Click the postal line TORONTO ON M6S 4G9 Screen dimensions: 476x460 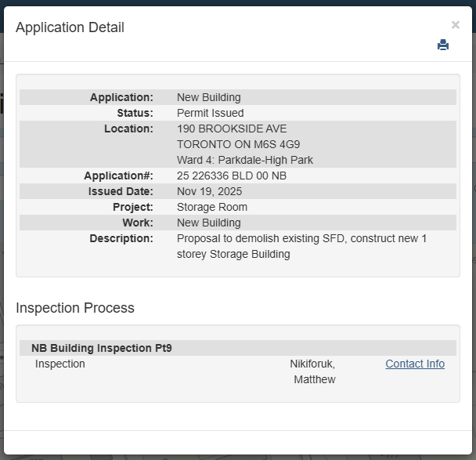[x=238, y=144]
